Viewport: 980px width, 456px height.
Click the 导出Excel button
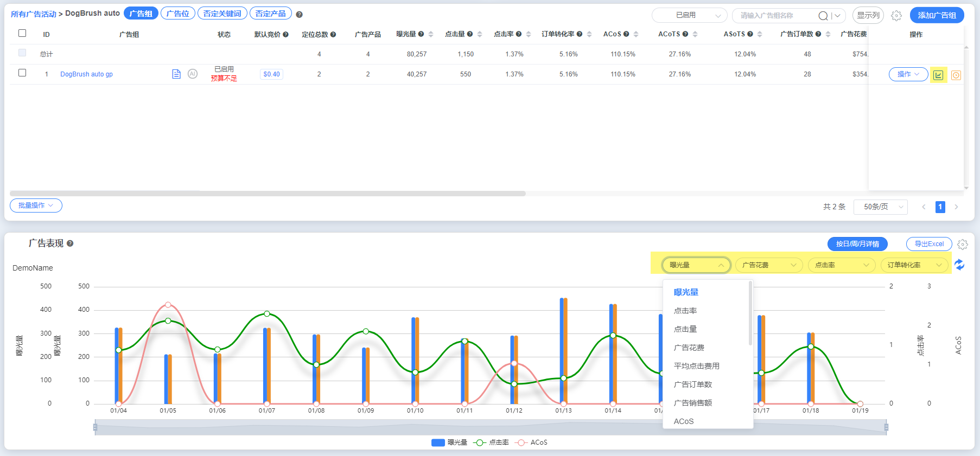tap(929, 244)
